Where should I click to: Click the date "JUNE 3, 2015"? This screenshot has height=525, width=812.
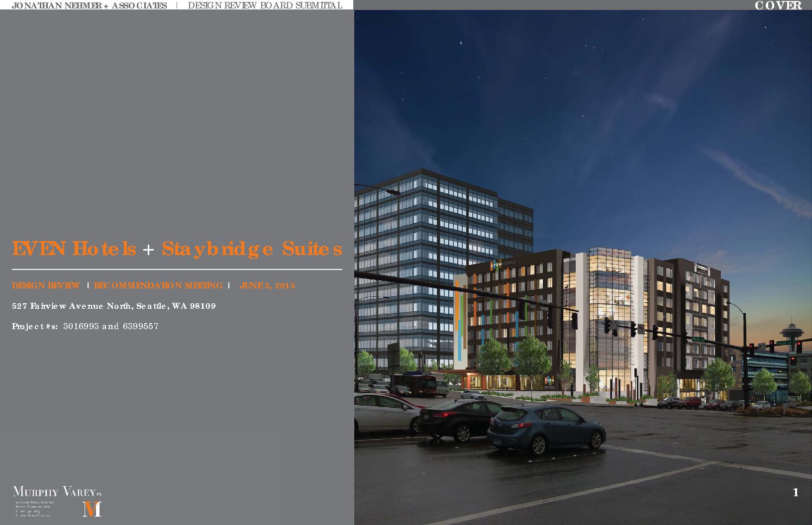[267, 285]
